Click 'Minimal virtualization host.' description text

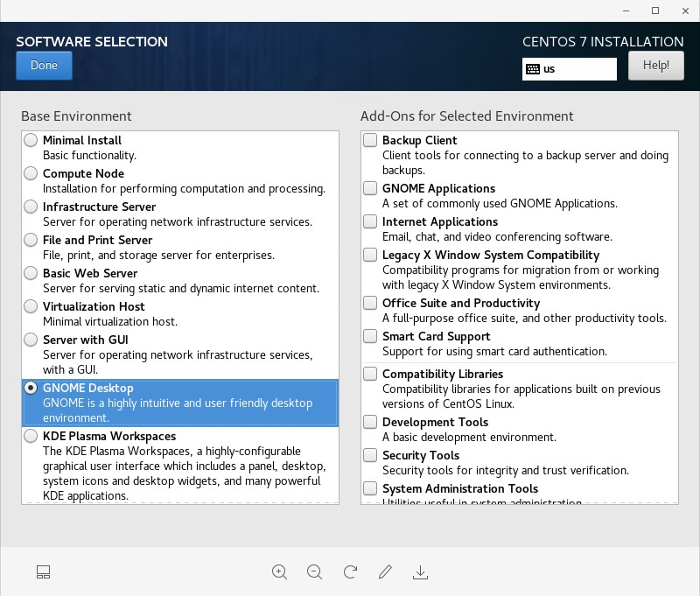pos(110,322)
